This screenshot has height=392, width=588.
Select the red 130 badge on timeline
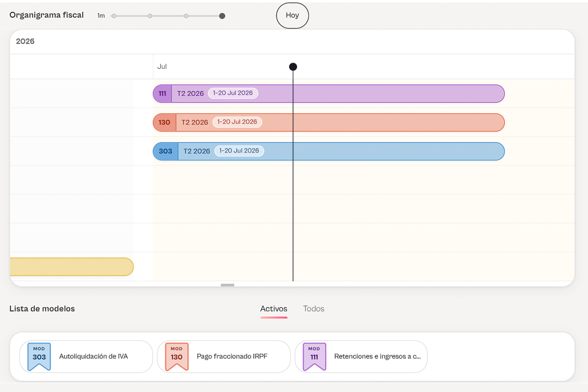pyautogui.click(x=165, y=122)
